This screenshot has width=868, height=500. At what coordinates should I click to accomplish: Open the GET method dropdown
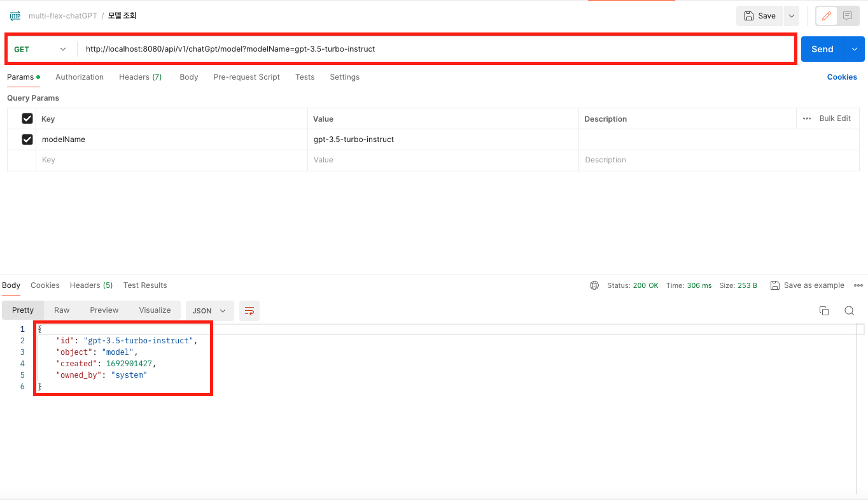(x=40, y=49)
